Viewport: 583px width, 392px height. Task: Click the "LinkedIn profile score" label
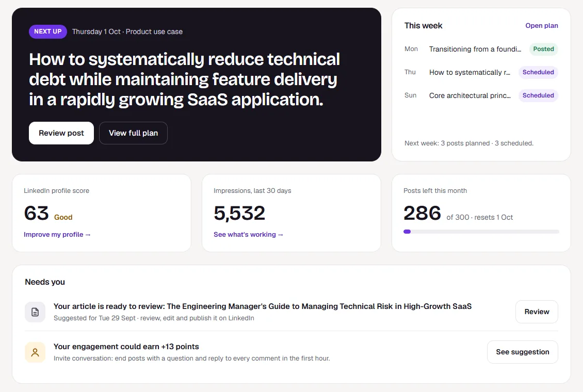point(57,191)
